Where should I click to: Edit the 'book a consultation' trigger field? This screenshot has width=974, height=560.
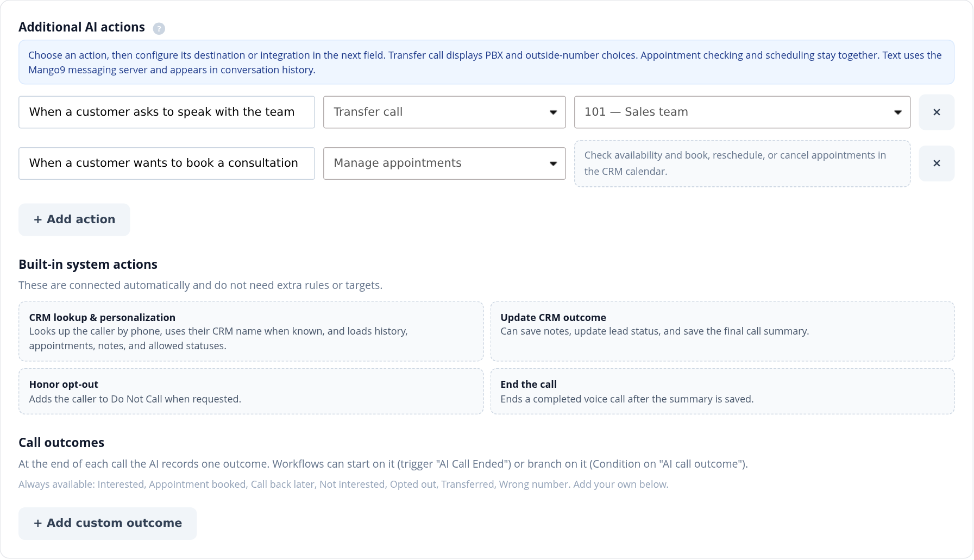(167, 163)
